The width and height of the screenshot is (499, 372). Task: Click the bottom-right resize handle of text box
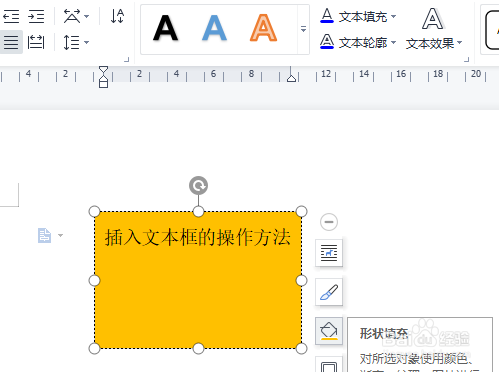point(301,348)
